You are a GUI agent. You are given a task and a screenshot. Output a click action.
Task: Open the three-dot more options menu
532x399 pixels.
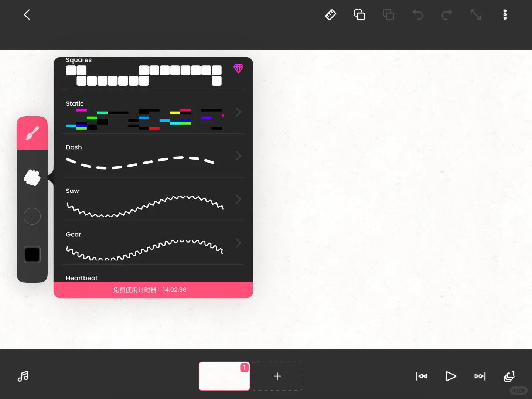[x=505, y=15]
